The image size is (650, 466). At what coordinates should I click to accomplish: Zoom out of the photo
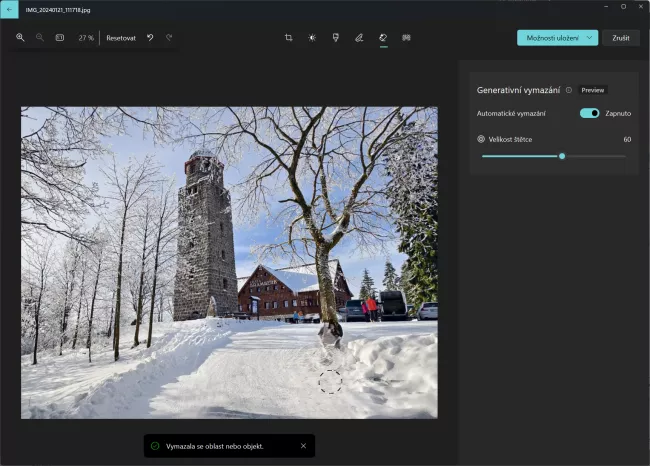[x=40, y=38]
